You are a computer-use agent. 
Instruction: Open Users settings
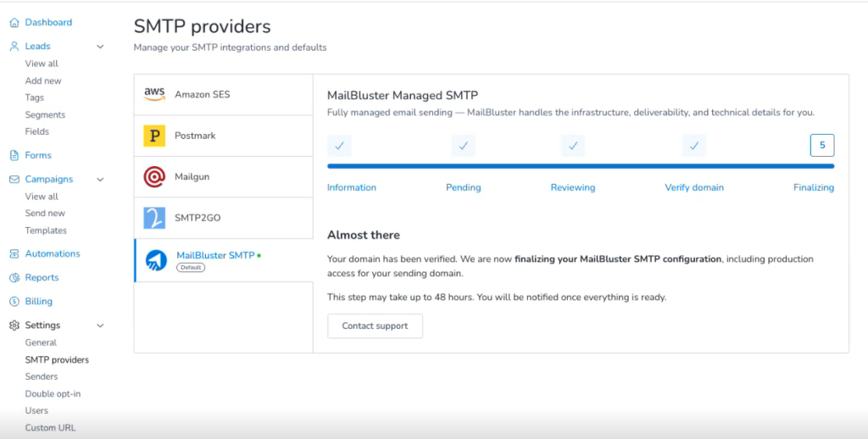click(36, 411)
